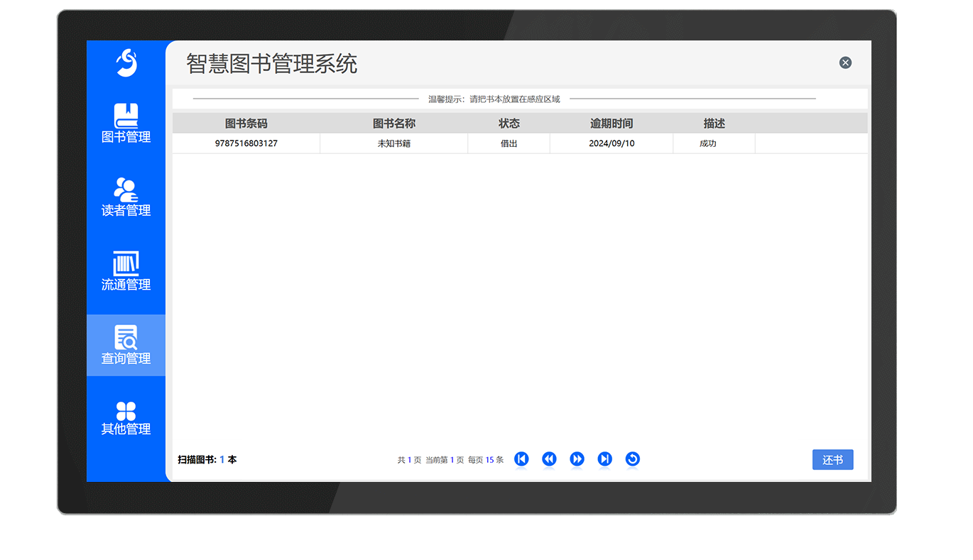The height and width of the screenshot is (560, 973).
Task: Click the previous page arrow icon
Action: (549, 459)
